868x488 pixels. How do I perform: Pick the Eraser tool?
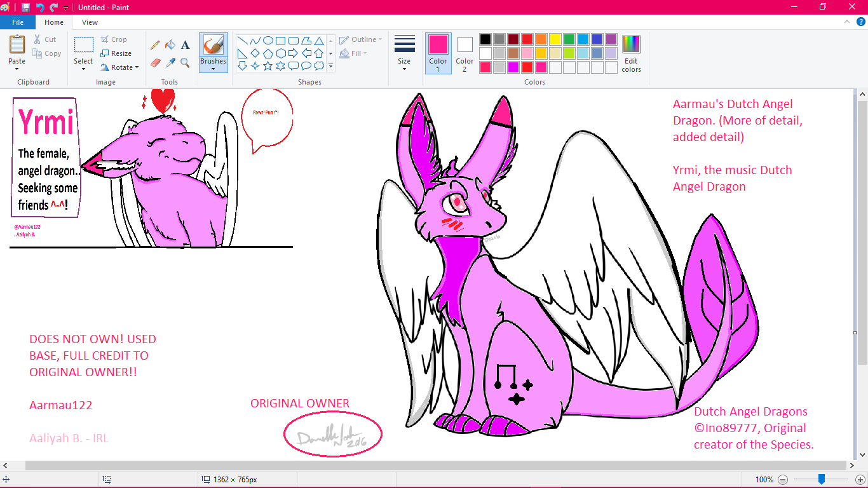point(155,63)
